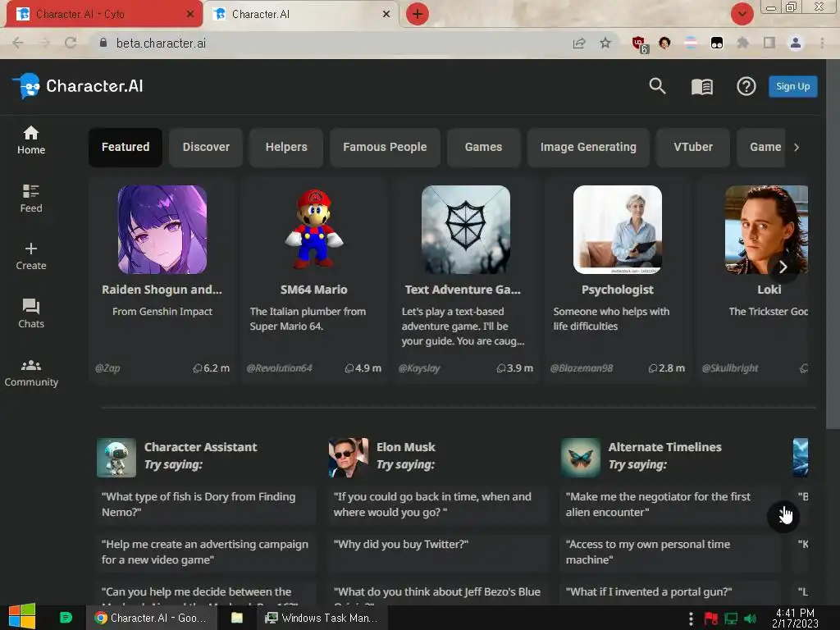Click the 3.9 m chat count
Viewport: 840px width, 630px height.
tap(515, 368)
